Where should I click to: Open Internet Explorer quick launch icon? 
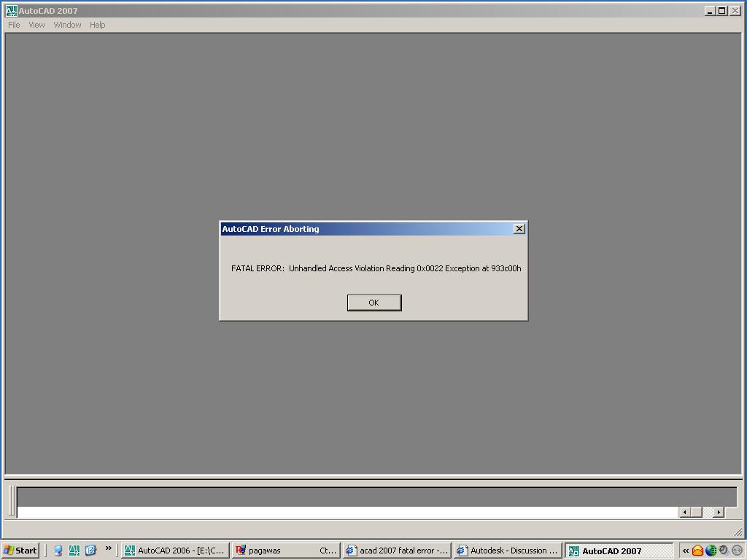90,551
